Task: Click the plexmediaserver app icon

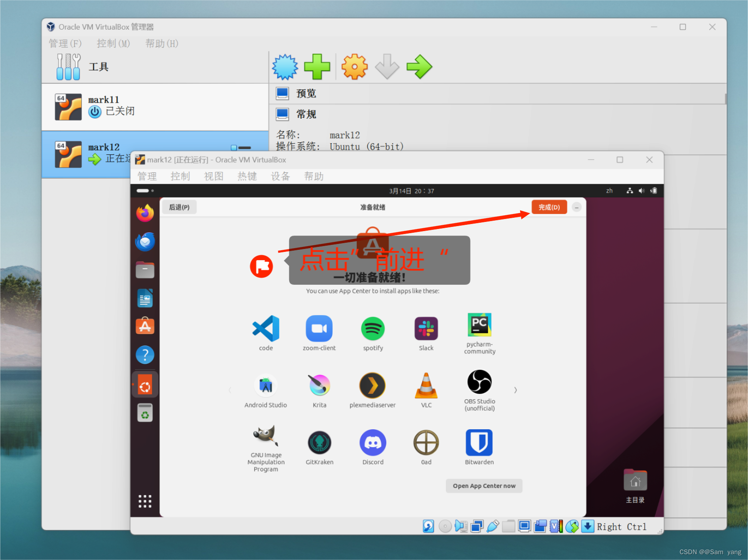Action: [x=373, y=386]
